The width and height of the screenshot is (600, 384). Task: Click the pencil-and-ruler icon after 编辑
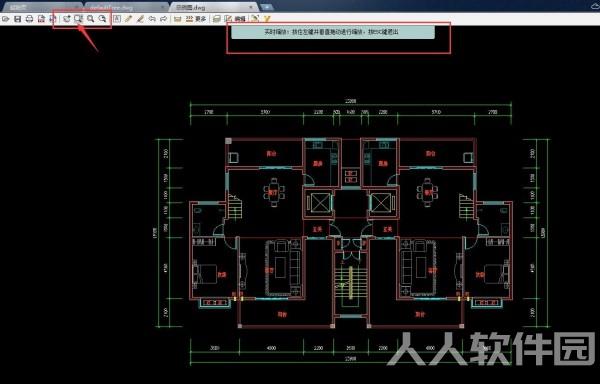(256, 18)
